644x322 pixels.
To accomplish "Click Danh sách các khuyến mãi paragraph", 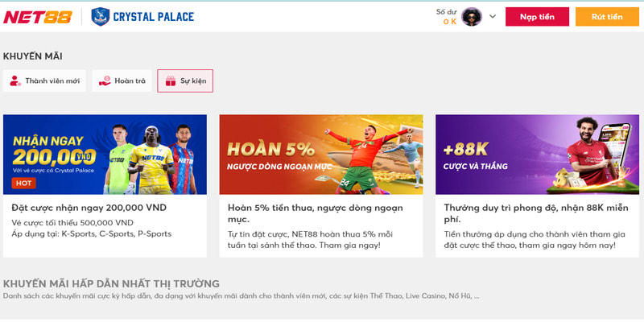I will point(241,296).
